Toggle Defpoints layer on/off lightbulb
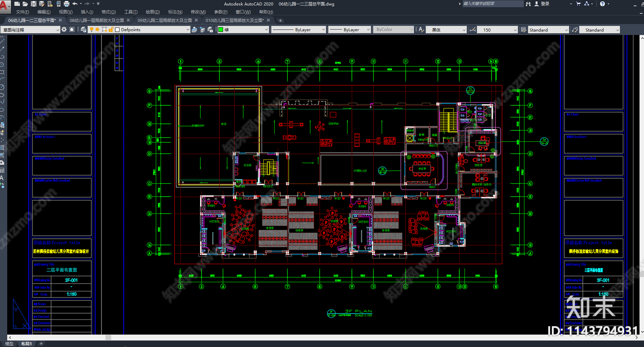This screenshot has width=644, height=347. click(91, 30)
